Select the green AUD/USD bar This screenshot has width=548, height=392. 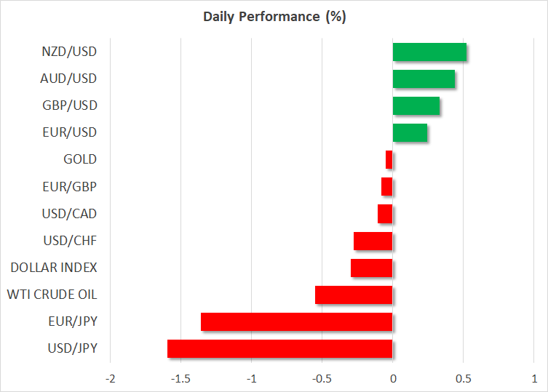tap(424, 79)
